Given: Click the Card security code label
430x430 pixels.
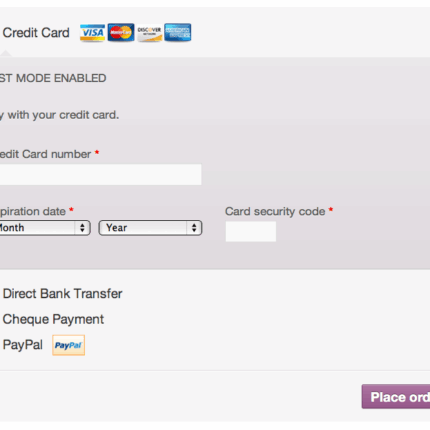Looking at the screenshot, I should pyautogui.click(x=275, y=211).
